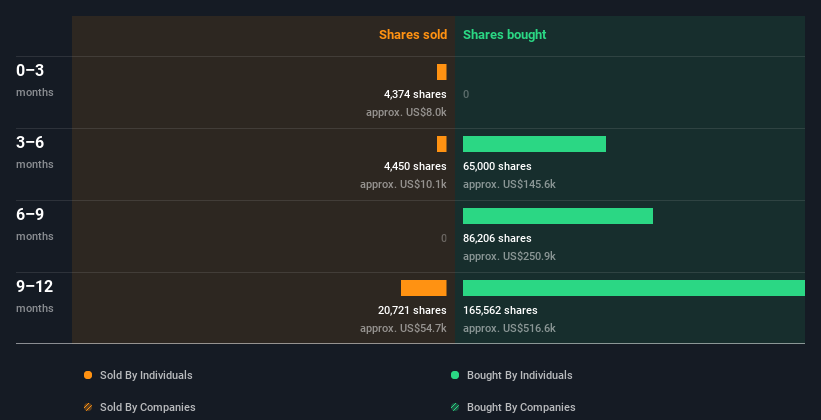Image resolution: width=821 pixels, height=420 pixels.
Task: Click the striped Sold By Companies legend icon
Action: click(88, 407)
